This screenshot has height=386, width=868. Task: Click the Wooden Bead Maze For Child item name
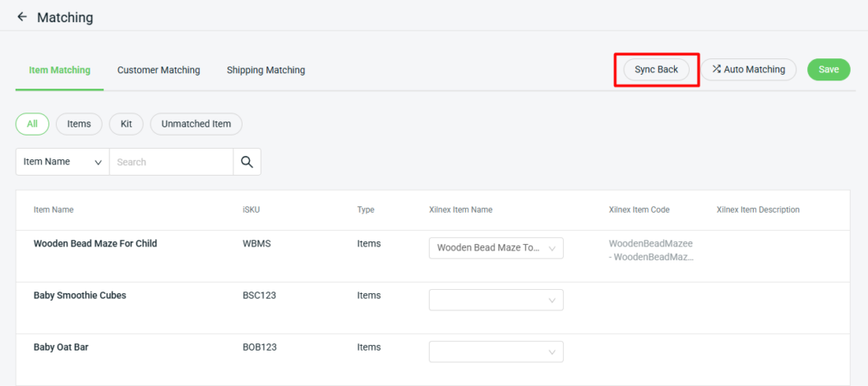pyautogui.click(x=95, y=244)
